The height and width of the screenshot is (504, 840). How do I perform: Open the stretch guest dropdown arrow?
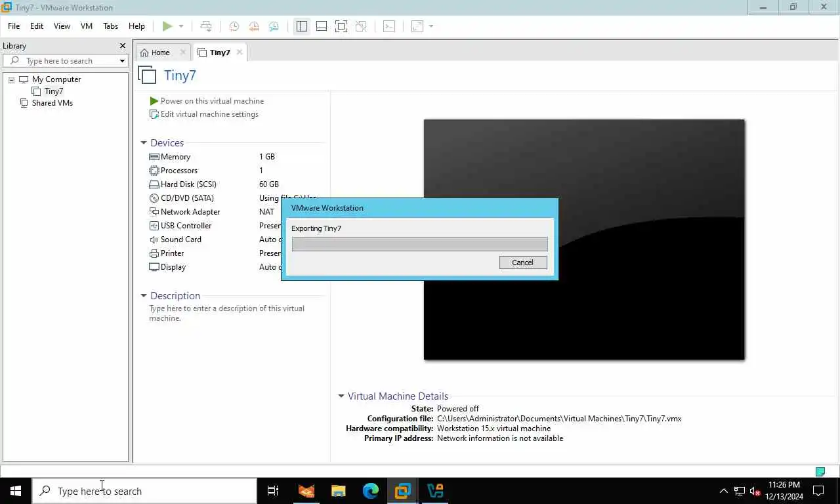click(x=431, y=26)
